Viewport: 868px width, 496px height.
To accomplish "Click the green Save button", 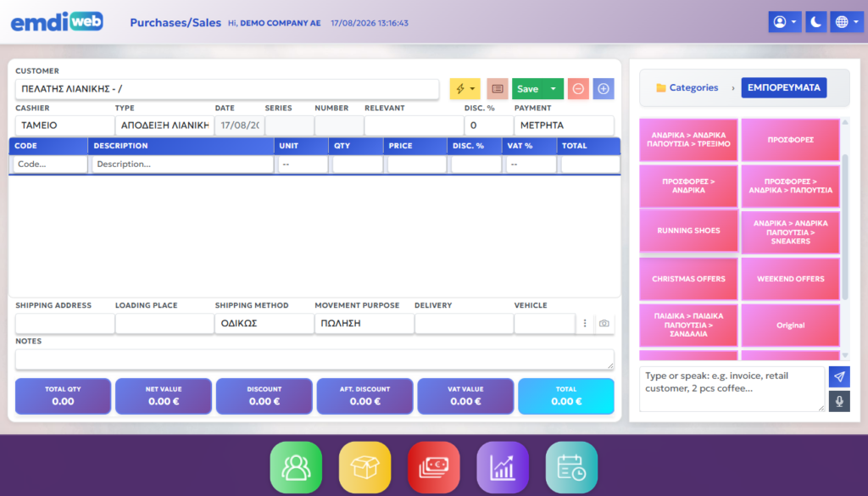I will click(x=527, y=88).
